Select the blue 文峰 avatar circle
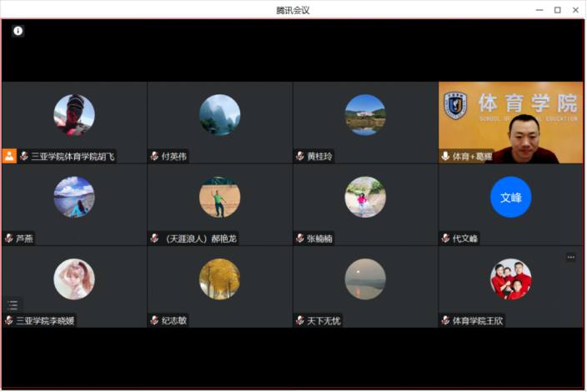 [x=510, y=198]
